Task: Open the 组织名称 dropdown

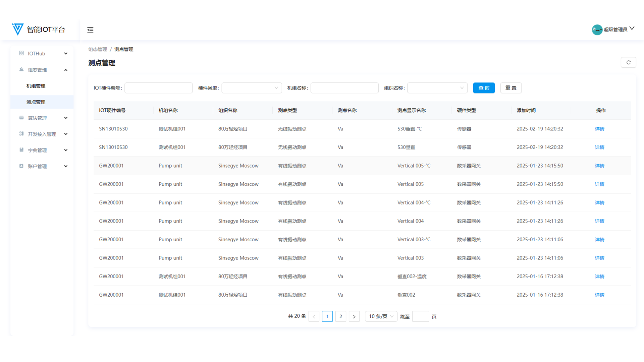Action: (437, 88)
